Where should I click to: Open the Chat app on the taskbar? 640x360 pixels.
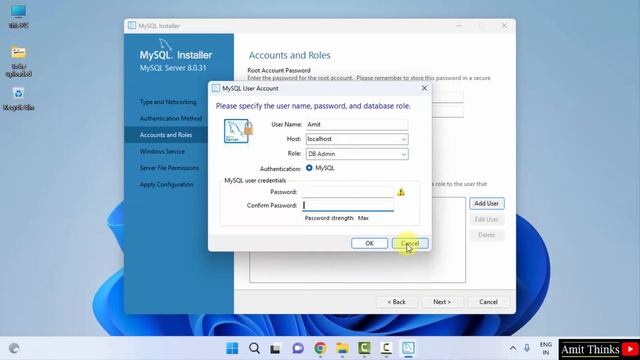298,348
